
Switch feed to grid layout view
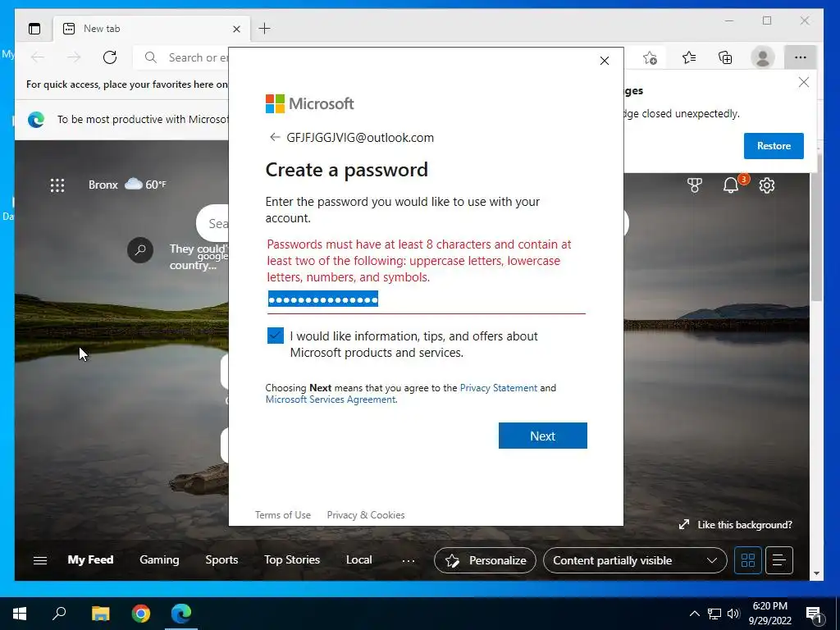(748, 560)
